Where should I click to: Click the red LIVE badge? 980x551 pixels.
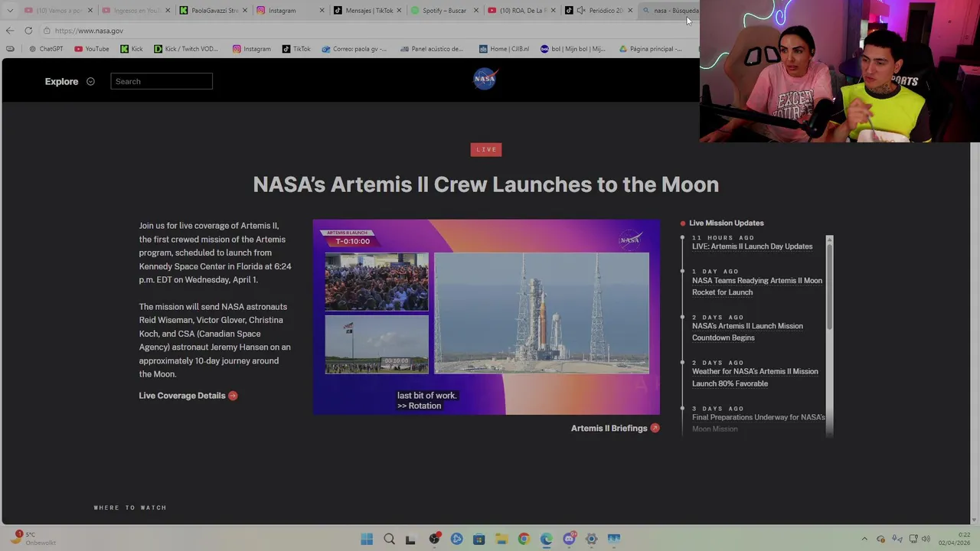486,149
